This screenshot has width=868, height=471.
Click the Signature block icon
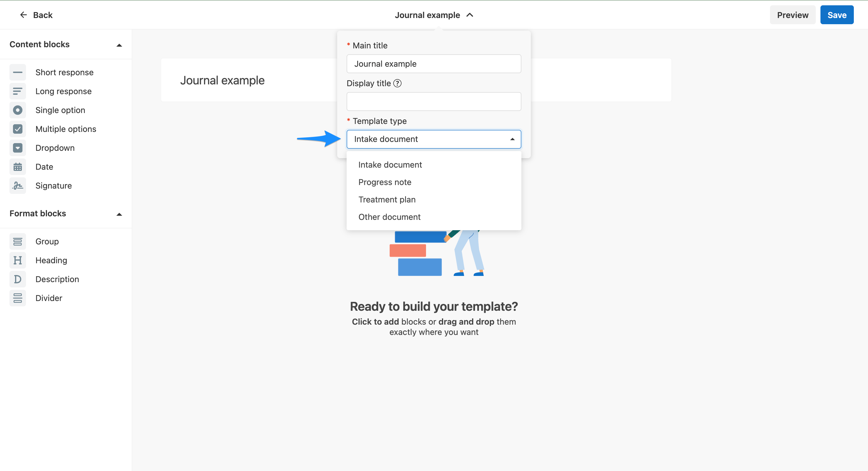[x=17, y=186]
